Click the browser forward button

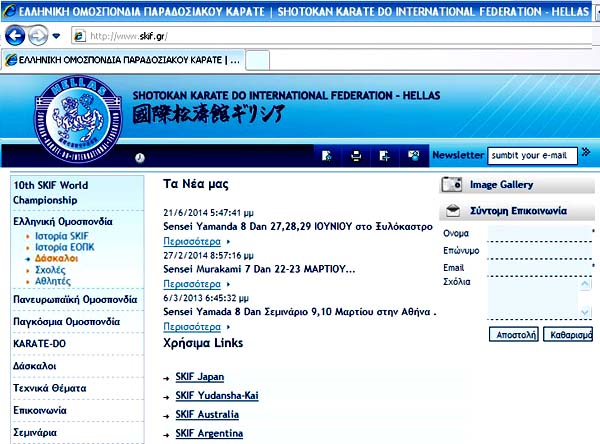(x=37, y=35)
